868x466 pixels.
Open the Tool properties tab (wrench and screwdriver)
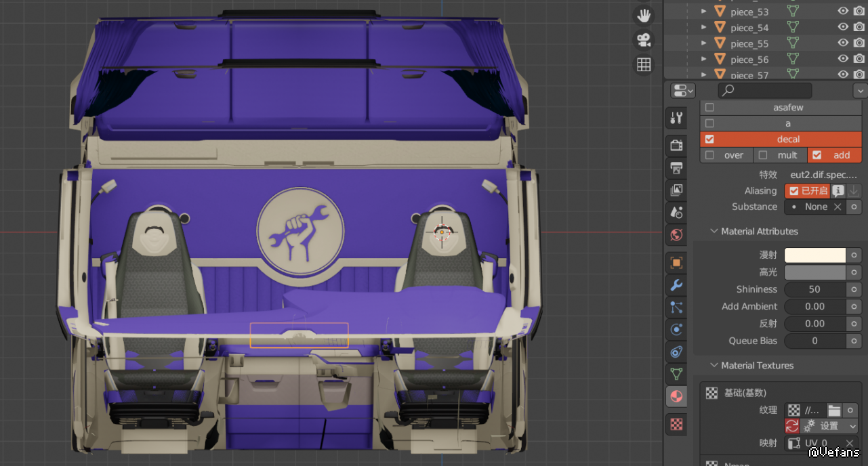click(x=676, y=117)
